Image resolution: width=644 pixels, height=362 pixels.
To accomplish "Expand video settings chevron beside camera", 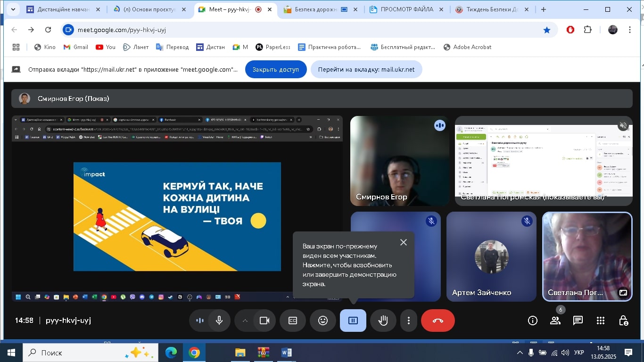I will [245, 321].
